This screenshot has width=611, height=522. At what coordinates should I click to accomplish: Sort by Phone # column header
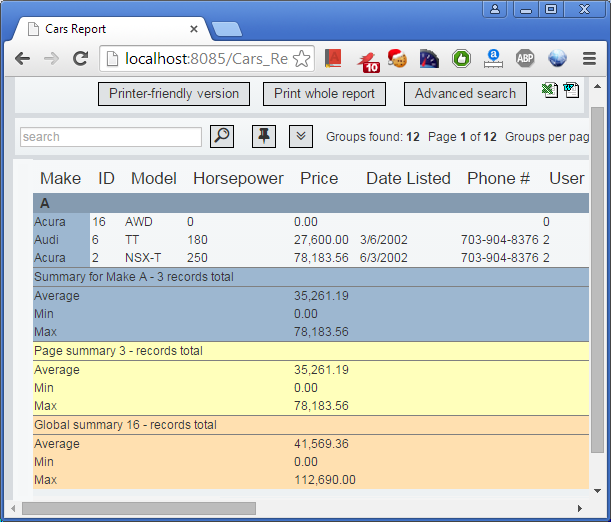[x=498, y=178]
